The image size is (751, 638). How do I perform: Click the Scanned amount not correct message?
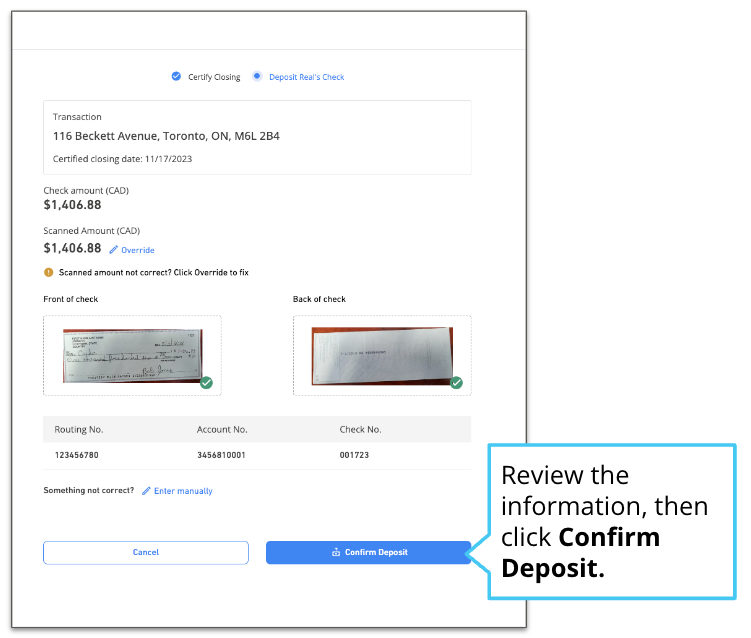153,273
